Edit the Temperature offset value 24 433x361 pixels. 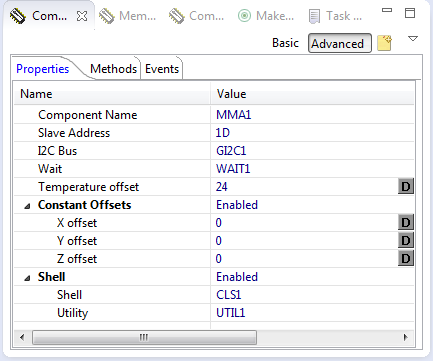coord(221,187)
